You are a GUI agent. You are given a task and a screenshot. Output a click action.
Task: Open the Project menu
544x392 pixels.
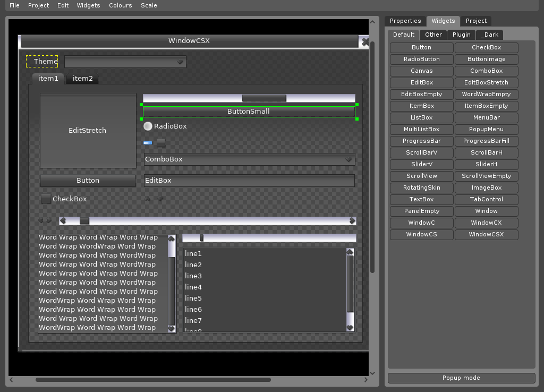click(x=38, y=5)
